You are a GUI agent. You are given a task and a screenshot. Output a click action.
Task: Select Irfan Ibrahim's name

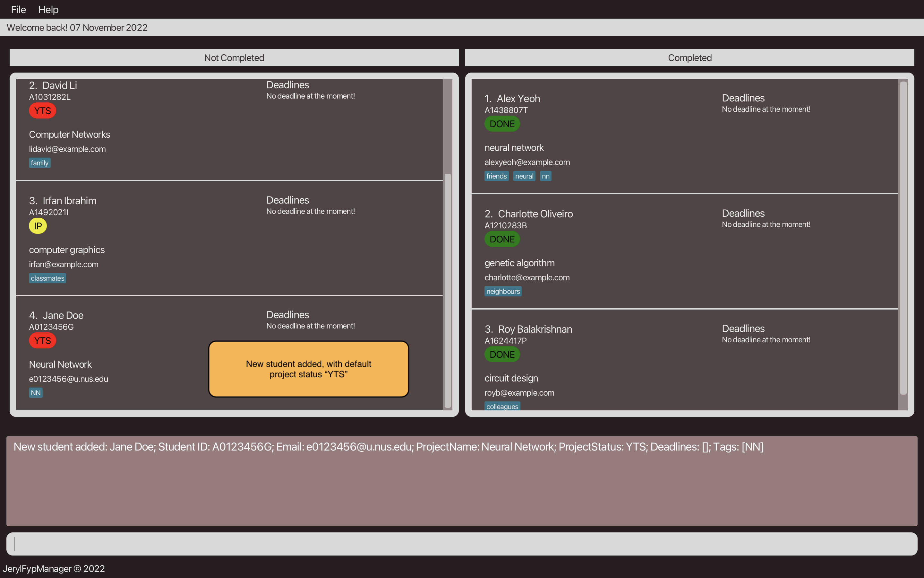(70, 201)
